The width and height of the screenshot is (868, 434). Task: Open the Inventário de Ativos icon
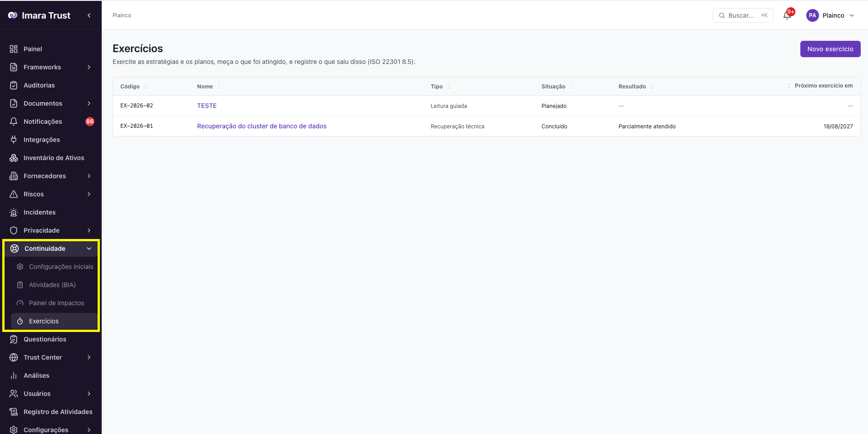point(14,158)
